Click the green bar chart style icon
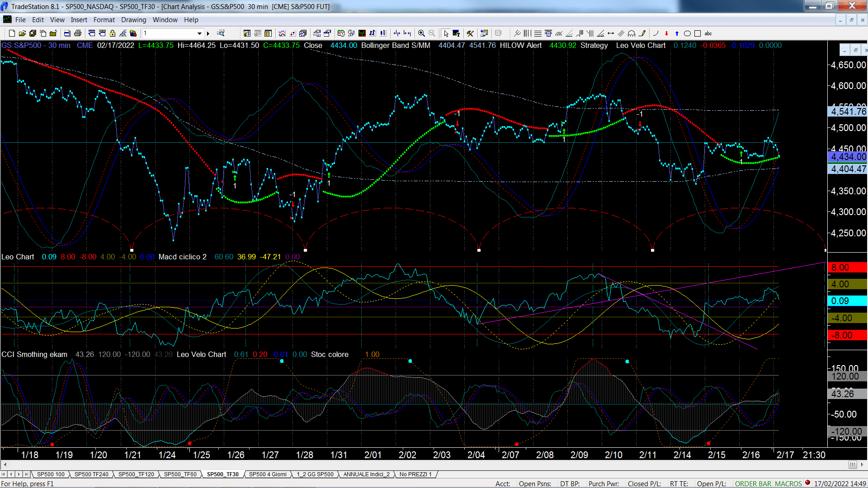This screenshot has width=868, height=488. (362, 33)
